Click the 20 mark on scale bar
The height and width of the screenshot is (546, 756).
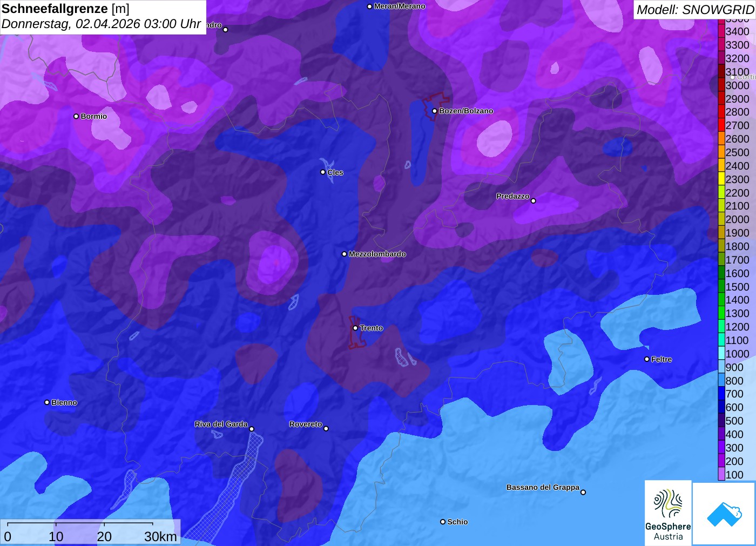coord(104,536)
